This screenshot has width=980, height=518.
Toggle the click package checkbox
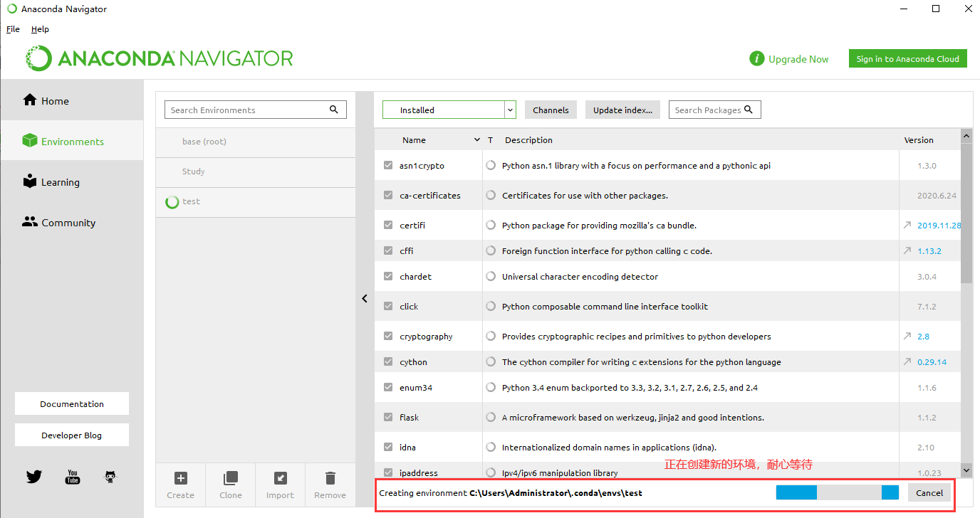tap(388, 306)
